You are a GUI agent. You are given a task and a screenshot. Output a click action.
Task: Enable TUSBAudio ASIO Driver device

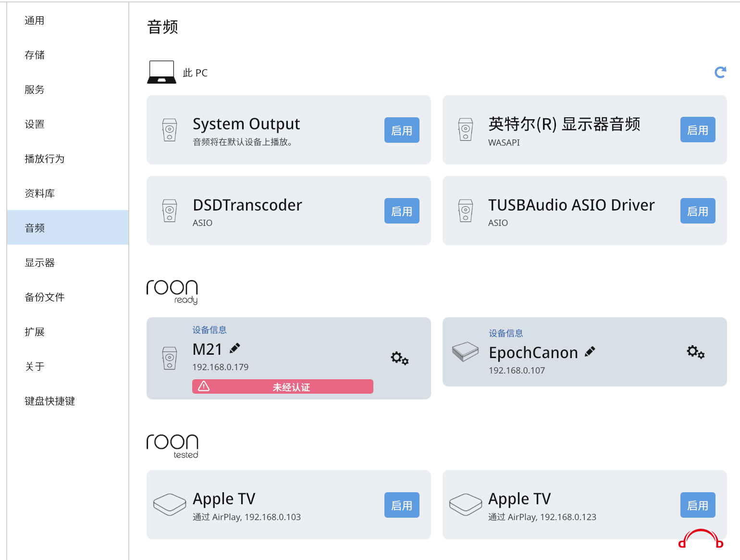pos(698,211)
